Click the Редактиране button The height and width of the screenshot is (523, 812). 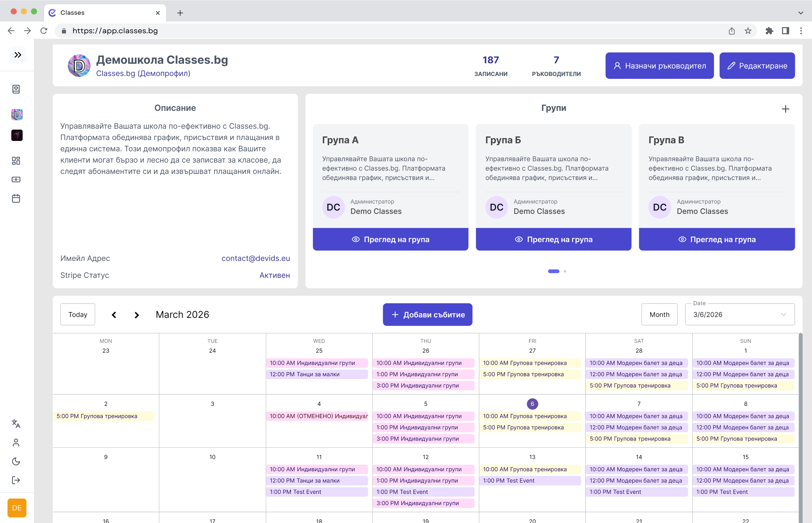point(757,66)
